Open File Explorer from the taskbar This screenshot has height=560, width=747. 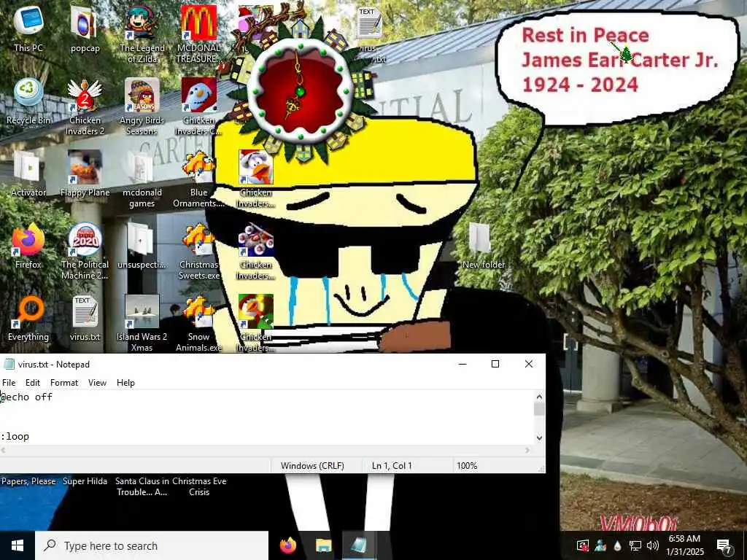[x=323, y=545]
